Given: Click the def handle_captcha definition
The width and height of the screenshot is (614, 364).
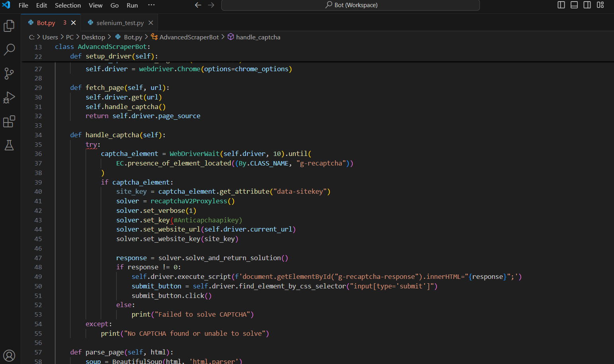Looking at the screenshot, I should [112, 135].
